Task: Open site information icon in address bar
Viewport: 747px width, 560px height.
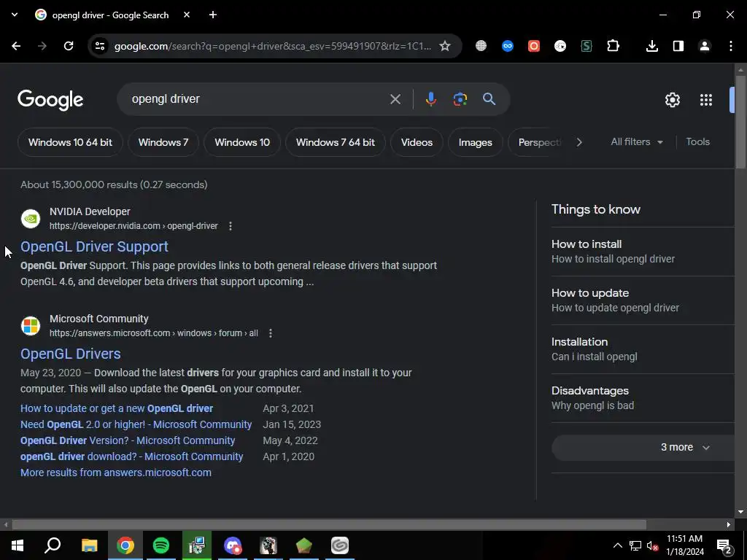Action: click(99, 46)
